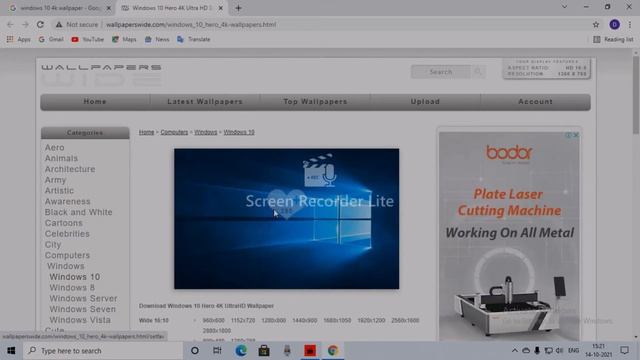Open the News bookmark
Viewport: 640px width, 360px height.
click(157, 39)
